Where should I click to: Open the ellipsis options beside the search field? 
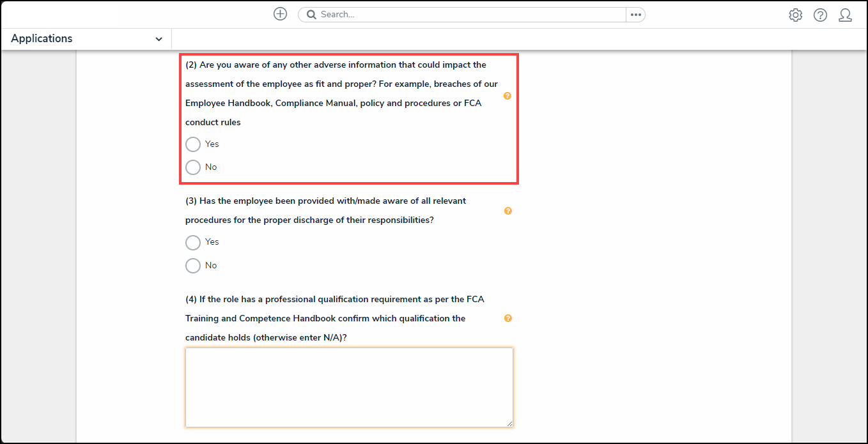[635, 15]
